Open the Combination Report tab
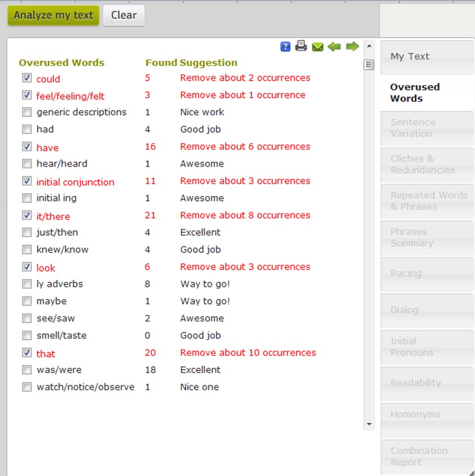This screenshot has height=476, width=475. point(427,456)
